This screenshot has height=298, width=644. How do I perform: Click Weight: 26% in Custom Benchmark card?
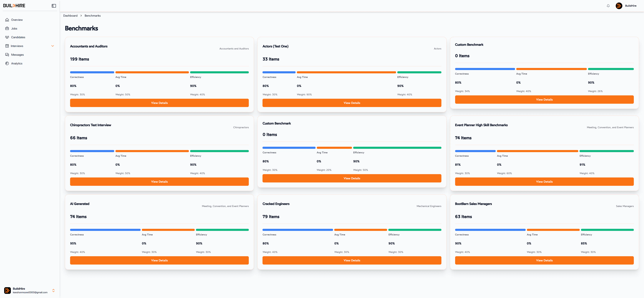(595, 91)
